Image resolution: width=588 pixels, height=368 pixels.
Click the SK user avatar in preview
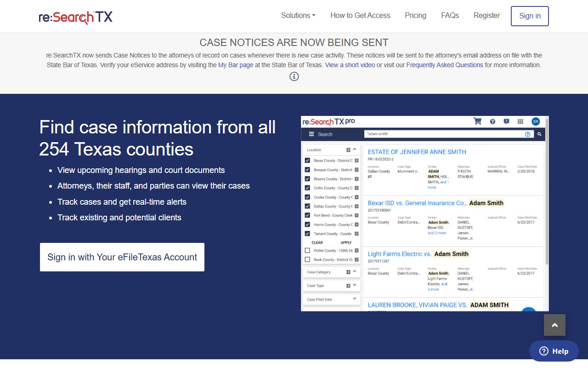536,121
